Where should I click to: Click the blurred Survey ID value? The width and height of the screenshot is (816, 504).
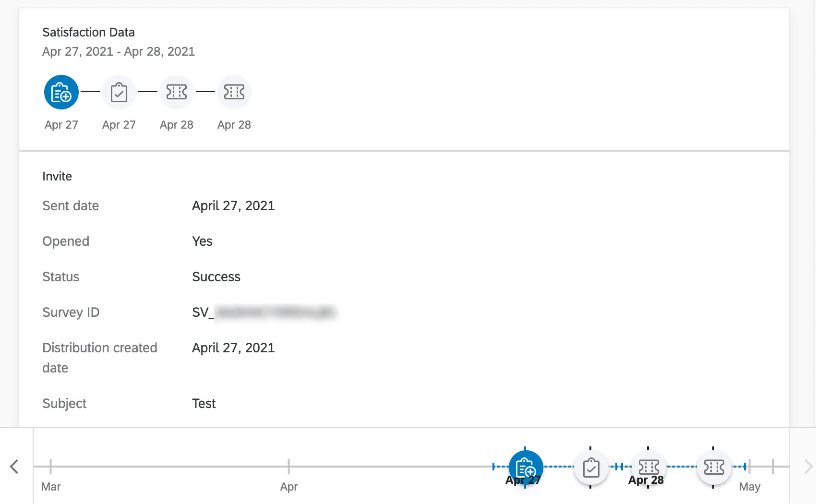click(275, 312)
